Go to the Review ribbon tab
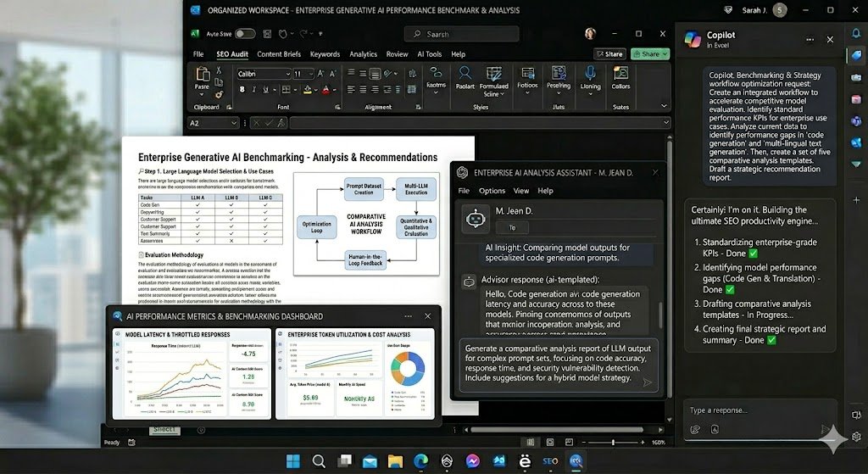Viewport: 868px width, 474px height. (x=397, y=54)
